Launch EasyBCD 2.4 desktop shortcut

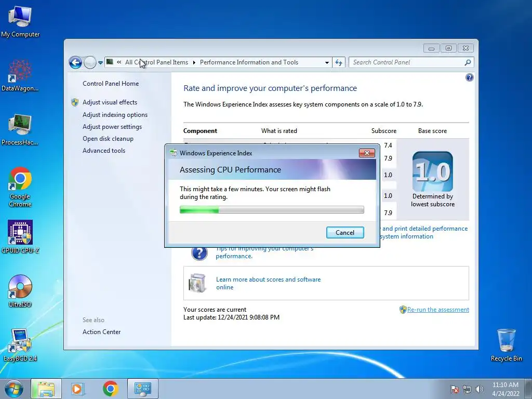[x=20, y=345]
